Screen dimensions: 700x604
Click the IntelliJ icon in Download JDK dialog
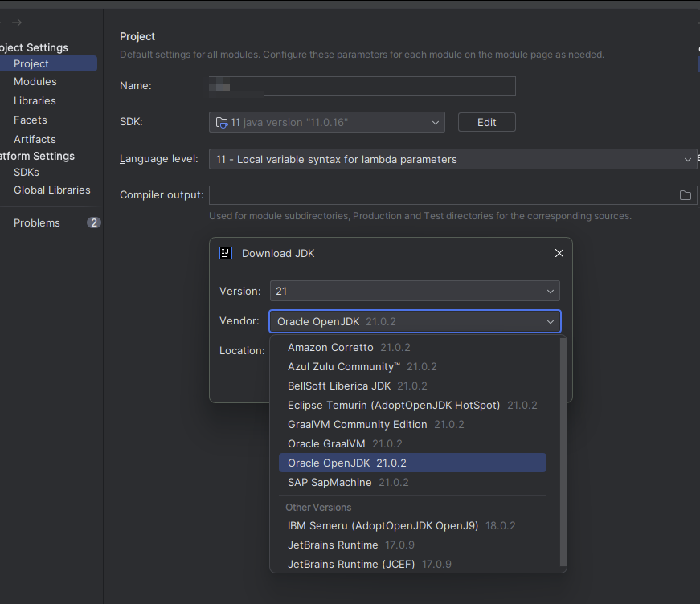pyautogui.click(x=226, y=253)
